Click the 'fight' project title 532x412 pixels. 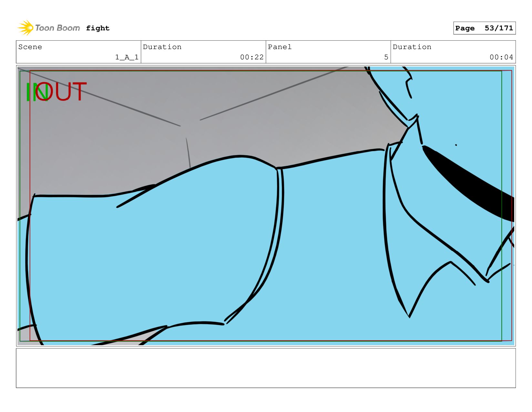point(98,28)
